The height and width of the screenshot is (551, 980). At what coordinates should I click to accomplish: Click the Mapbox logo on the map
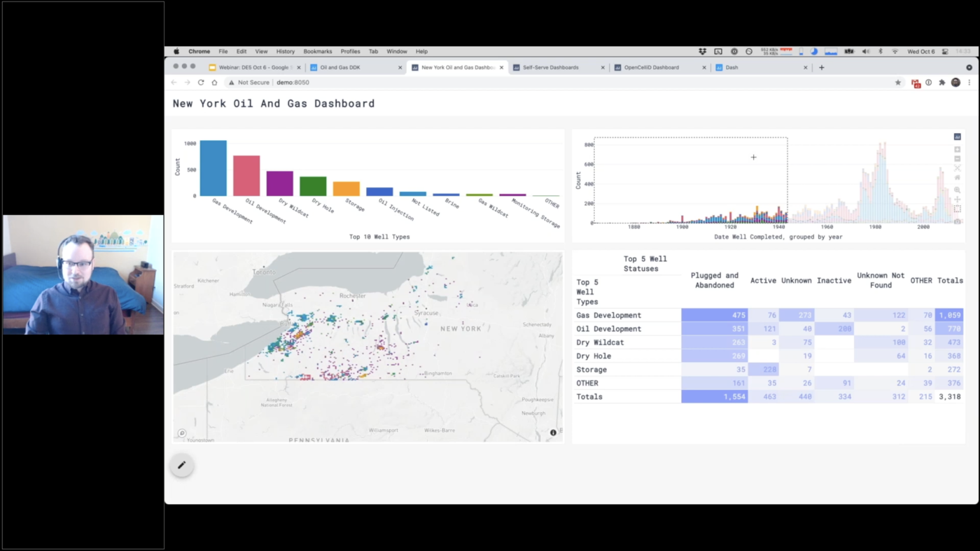182,433
